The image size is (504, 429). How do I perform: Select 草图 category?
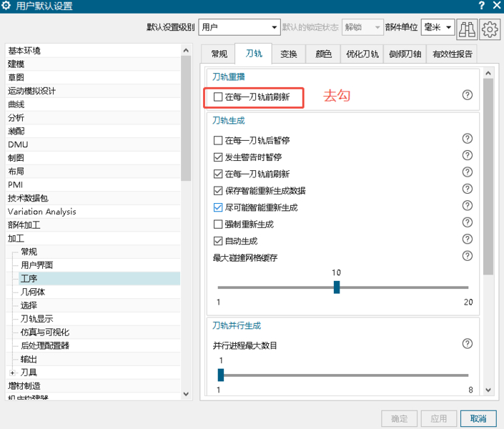point(93,77)
